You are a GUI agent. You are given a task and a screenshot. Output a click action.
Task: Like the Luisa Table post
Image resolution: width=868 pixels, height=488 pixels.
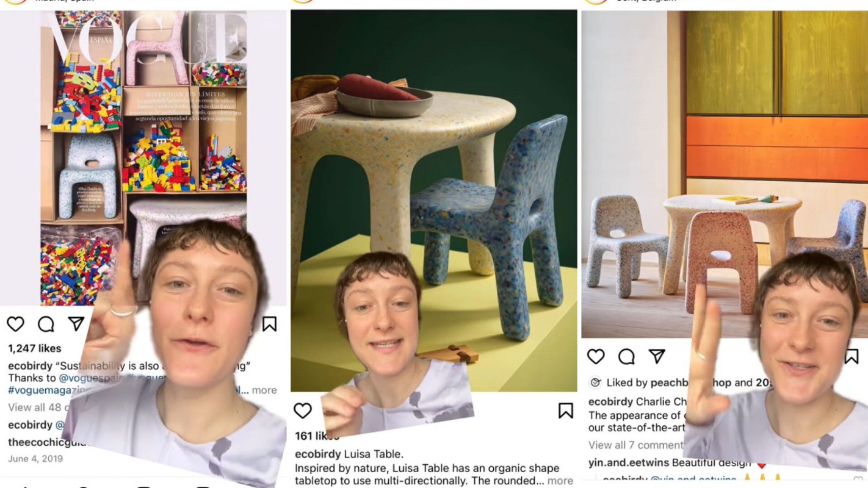[303, 411]
